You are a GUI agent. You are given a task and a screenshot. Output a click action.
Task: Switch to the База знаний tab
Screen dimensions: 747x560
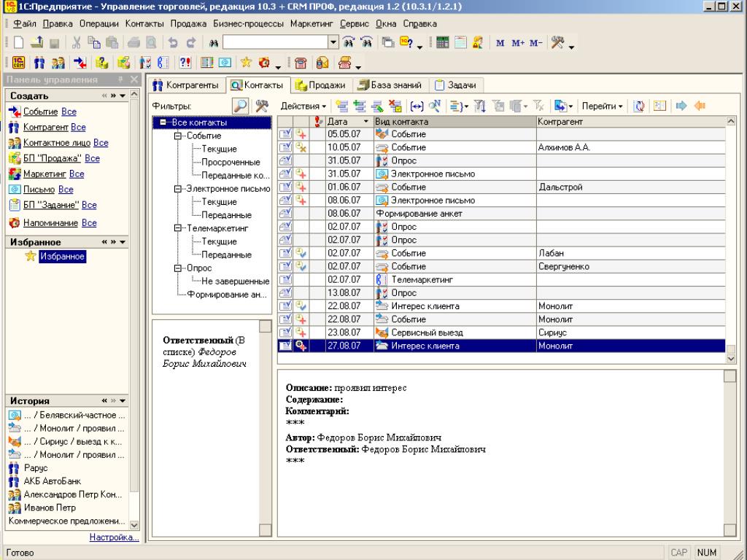tap(390, 85)
